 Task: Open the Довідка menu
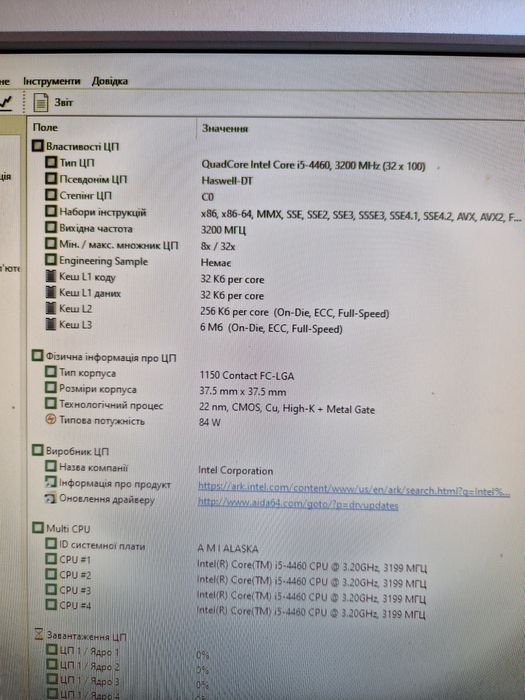pyautogui.click(x=110, y=82)
